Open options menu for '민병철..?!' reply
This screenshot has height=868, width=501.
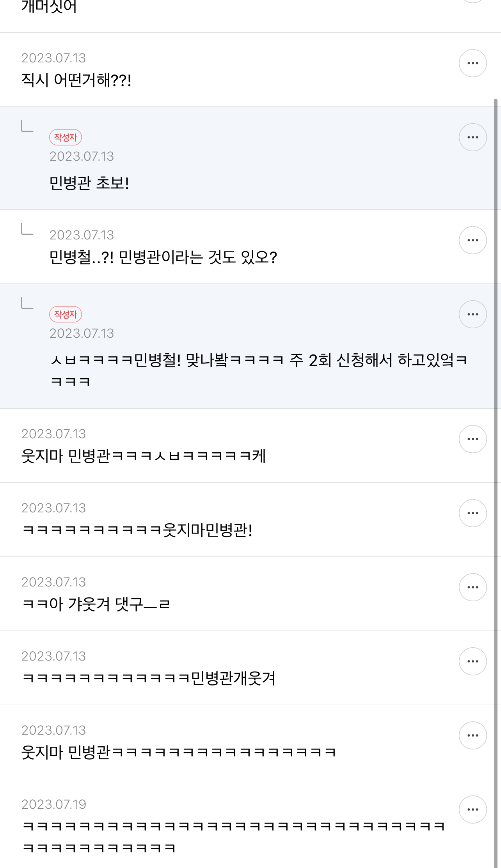point(473,240)
